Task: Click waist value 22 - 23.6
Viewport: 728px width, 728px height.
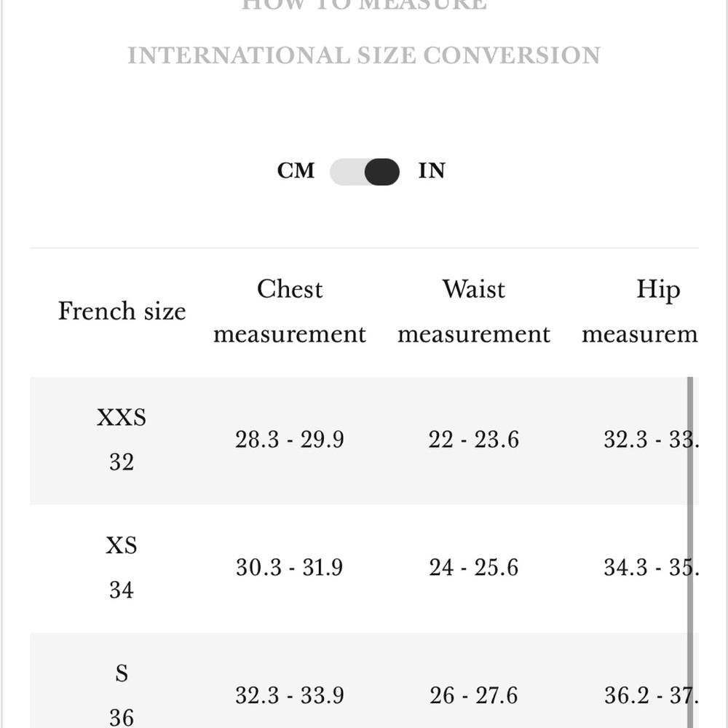Action: point(474,439)
